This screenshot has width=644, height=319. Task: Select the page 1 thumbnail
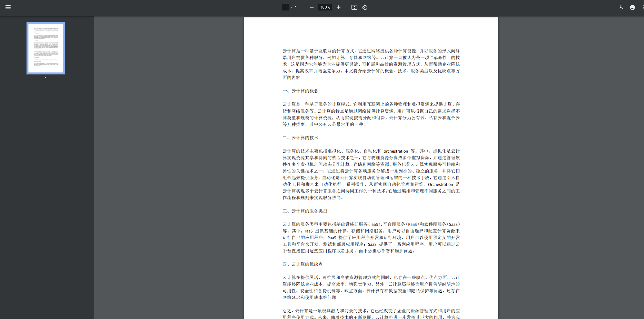[46, 48]
